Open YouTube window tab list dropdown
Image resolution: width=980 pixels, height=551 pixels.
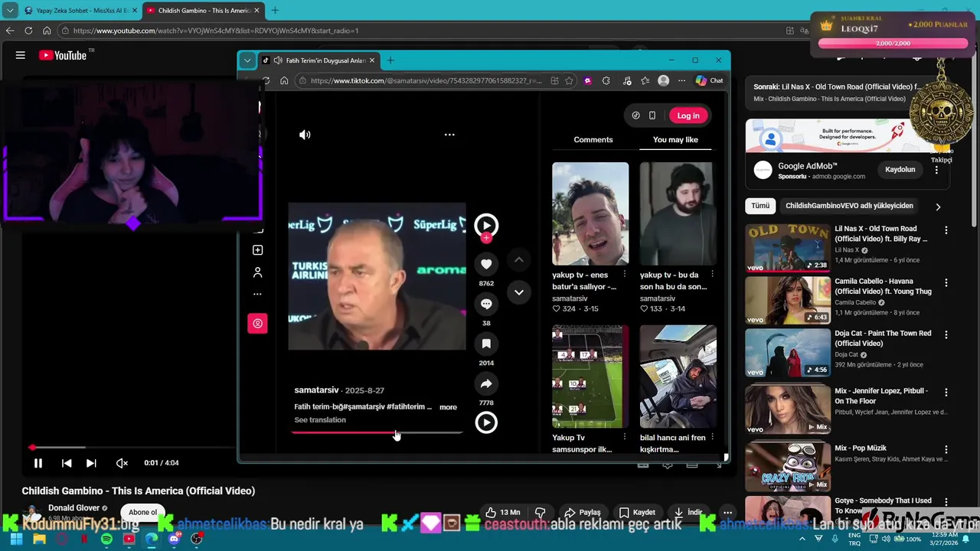pos(10,11)
